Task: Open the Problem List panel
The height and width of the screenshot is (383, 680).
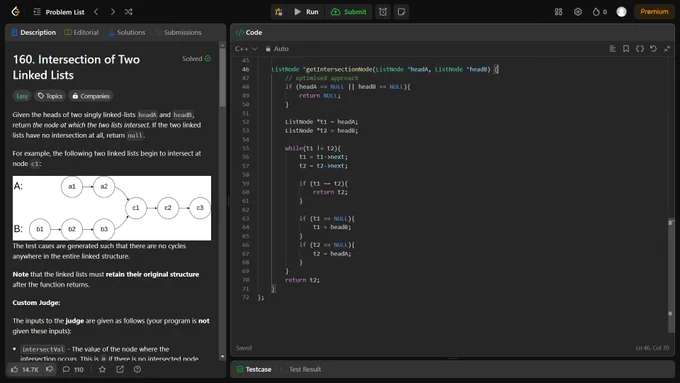Action: click(x=59, y=12)
